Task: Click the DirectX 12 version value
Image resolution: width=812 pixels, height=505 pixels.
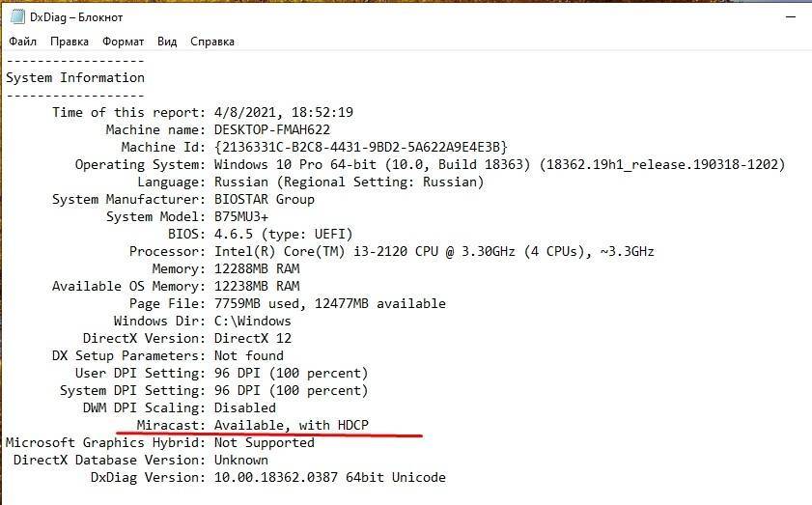Action: (x=252, y=338)
